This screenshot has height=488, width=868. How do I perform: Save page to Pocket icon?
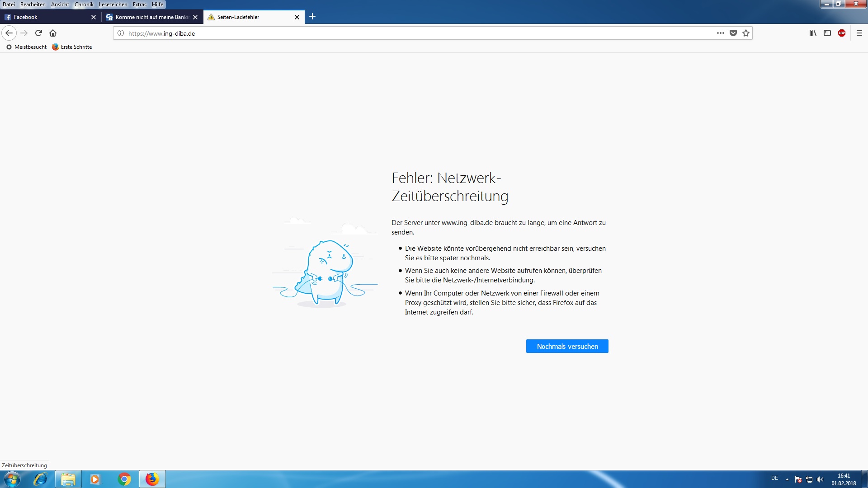point(733,33)
